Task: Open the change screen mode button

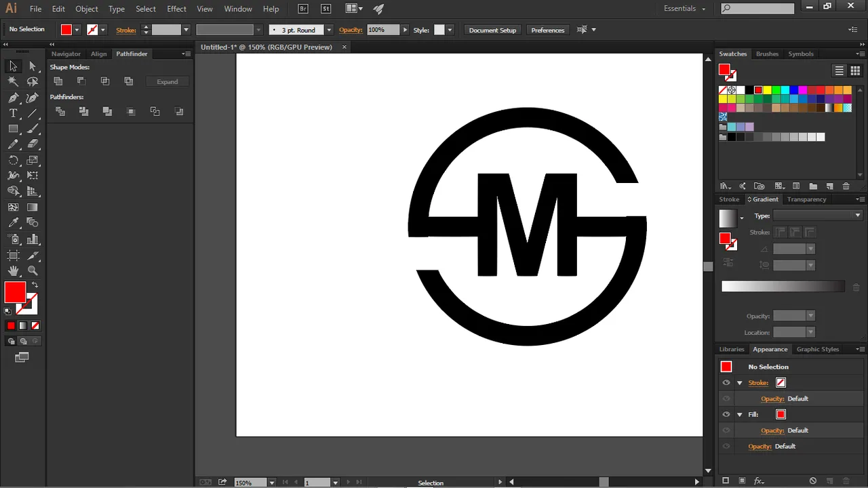Action: 22,357
